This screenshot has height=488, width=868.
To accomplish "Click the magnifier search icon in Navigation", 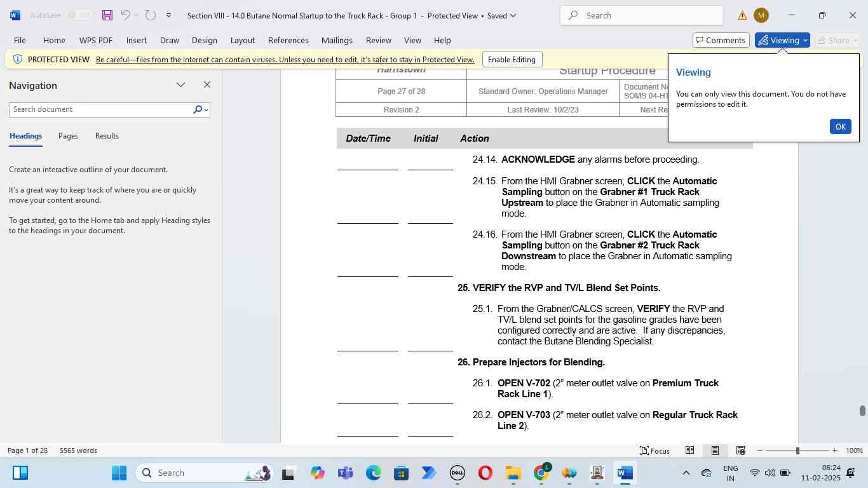I will click(198, 109).
